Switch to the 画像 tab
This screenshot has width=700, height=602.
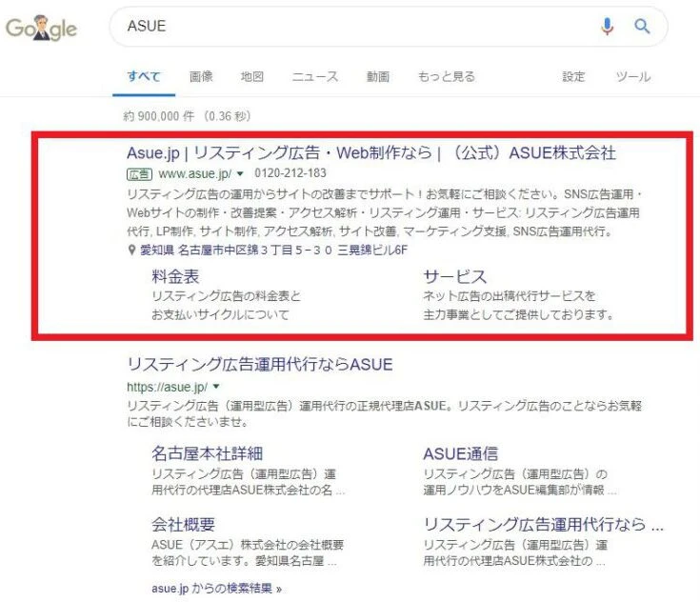pyautogui.click(x=201, y=76)
